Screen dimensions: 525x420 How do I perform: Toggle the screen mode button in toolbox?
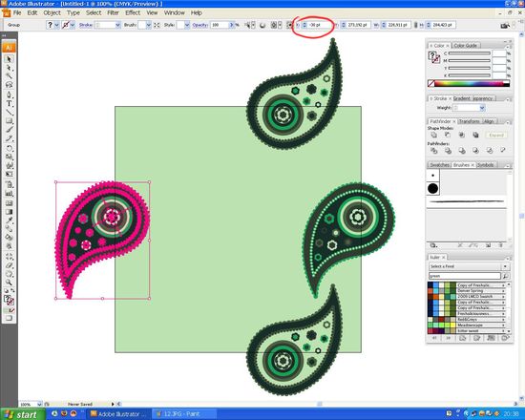pyautogui.click(x=9, y=318)
